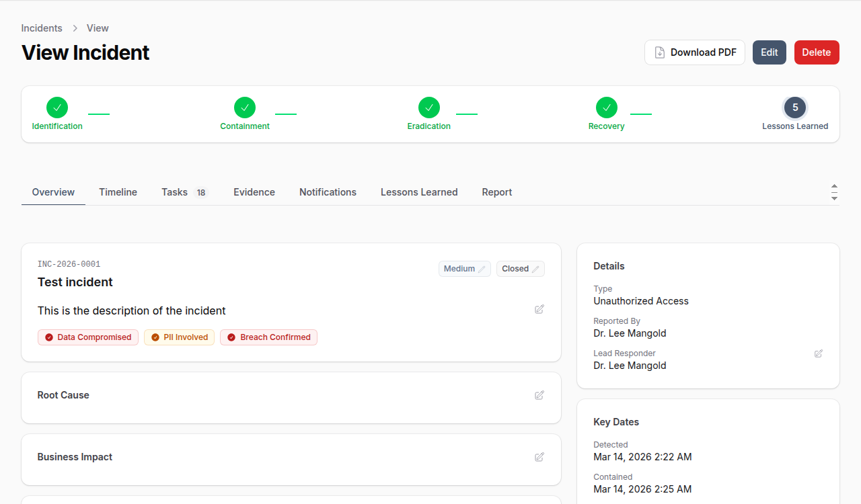
Task: Click the pencil icon on the Medium severity badge
Action: [x=482, y=269]
